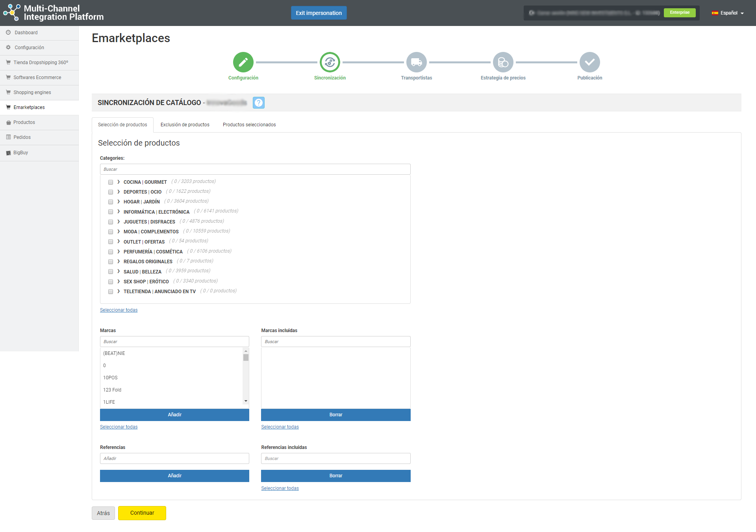Expand the HOGAR | JARDÍN category chevron
Screen dimensions: 756x532
tap(119, 201)
